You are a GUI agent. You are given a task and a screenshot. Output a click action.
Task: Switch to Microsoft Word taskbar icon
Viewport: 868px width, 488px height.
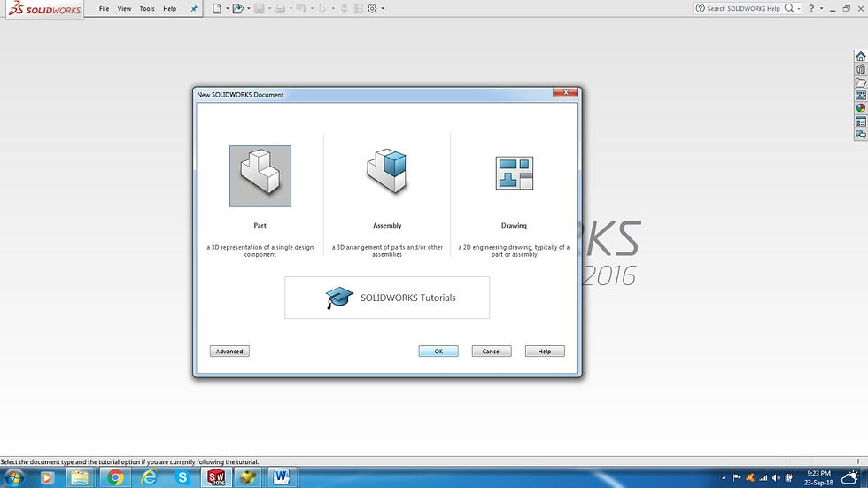point(283,477)
